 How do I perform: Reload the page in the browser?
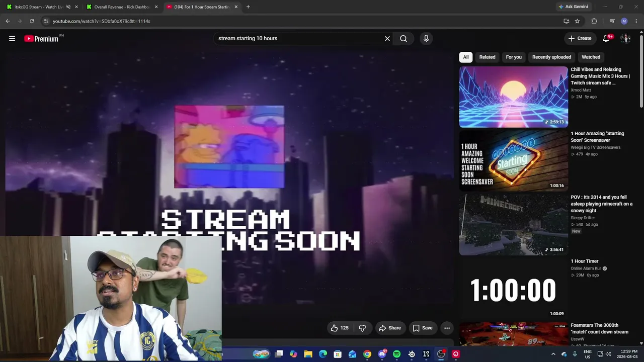[x=32, y=21]
